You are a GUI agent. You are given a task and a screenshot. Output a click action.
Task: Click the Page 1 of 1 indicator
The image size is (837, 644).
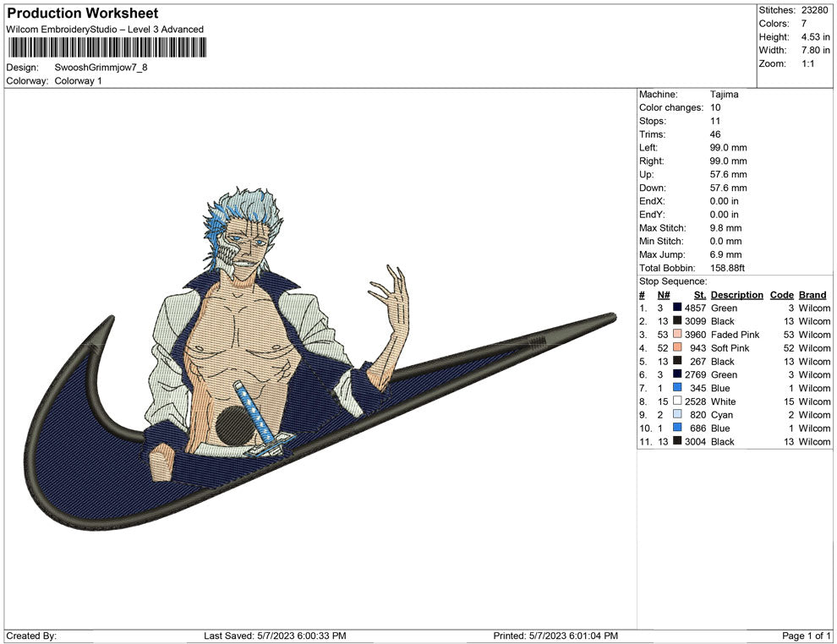pyautogui.click(x=806, y=636)
